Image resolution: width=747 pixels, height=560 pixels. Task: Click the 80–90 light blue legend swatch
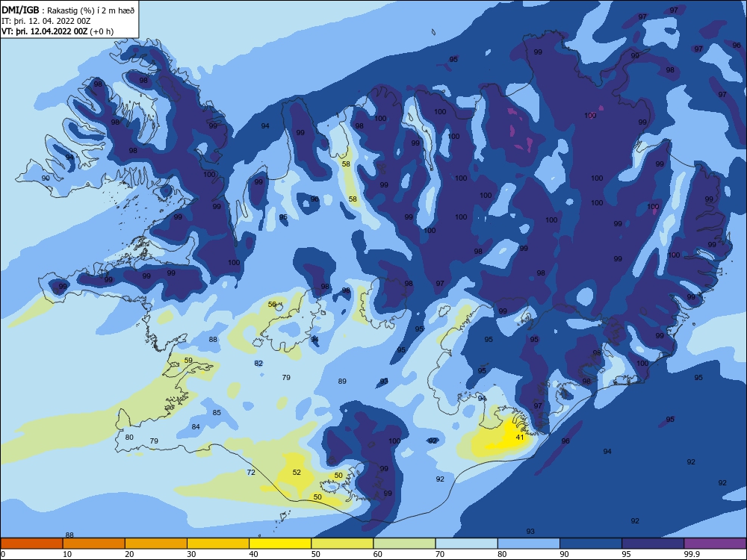point(529,544)
